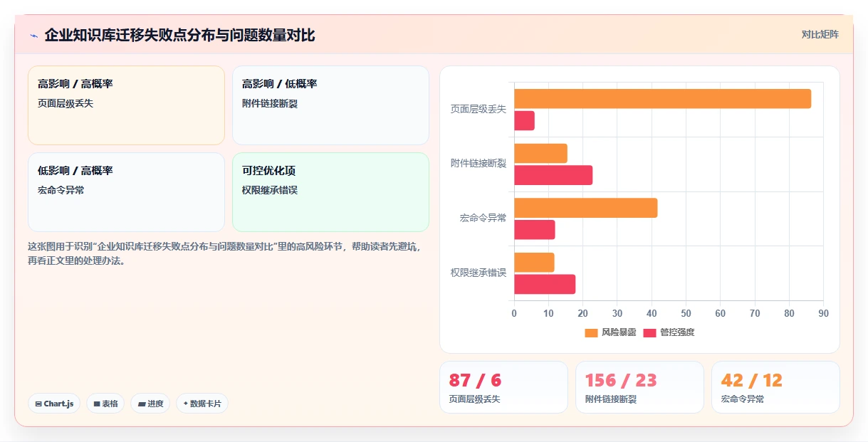The image size is (868, 442).
Task: Click the orange 权限继承错误 bar
Action: 534,262
